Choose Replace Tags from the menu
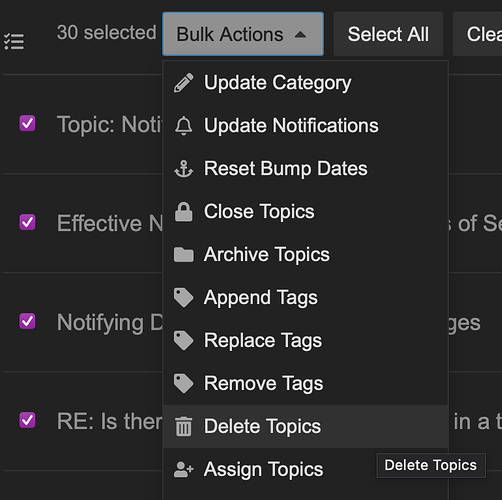This screenshot has height=500, width=502. coord(305,340)
